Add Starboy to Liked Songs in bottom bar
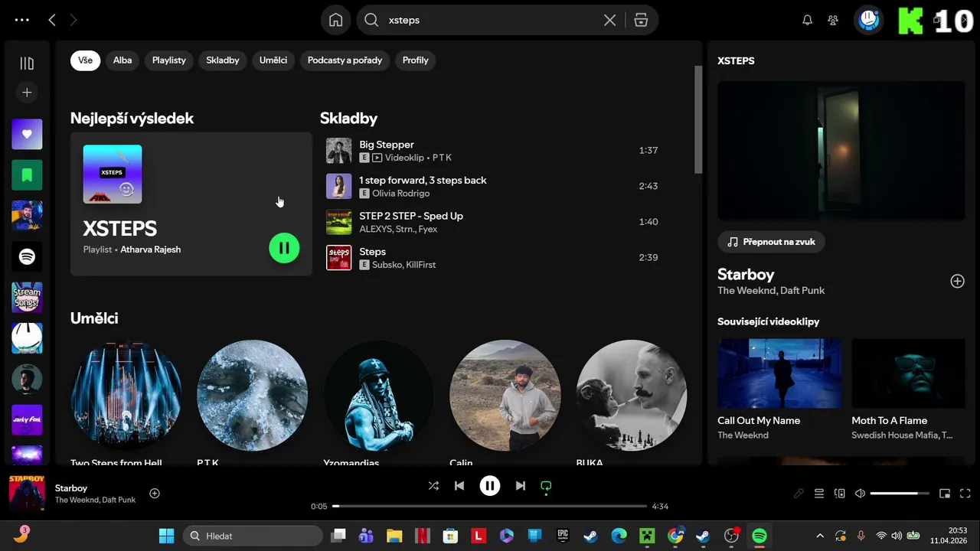 pyautogui.click(x=155, y=494)
